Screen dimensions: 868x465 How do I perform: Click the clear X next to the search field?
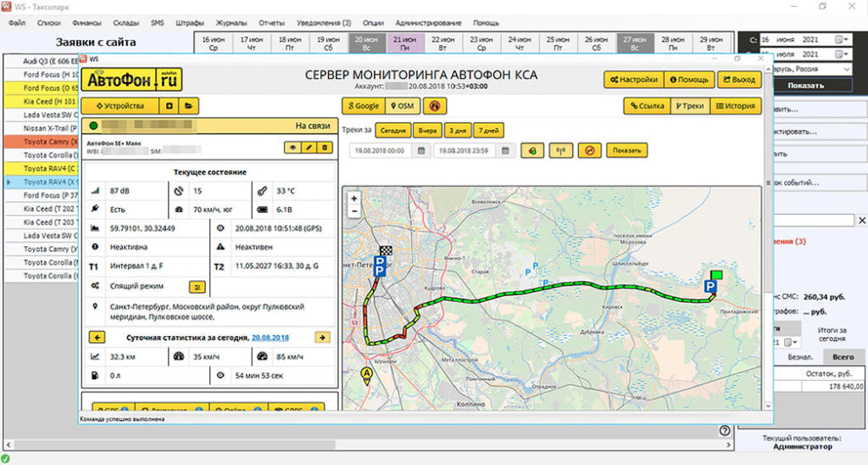[x=862, y=221]
